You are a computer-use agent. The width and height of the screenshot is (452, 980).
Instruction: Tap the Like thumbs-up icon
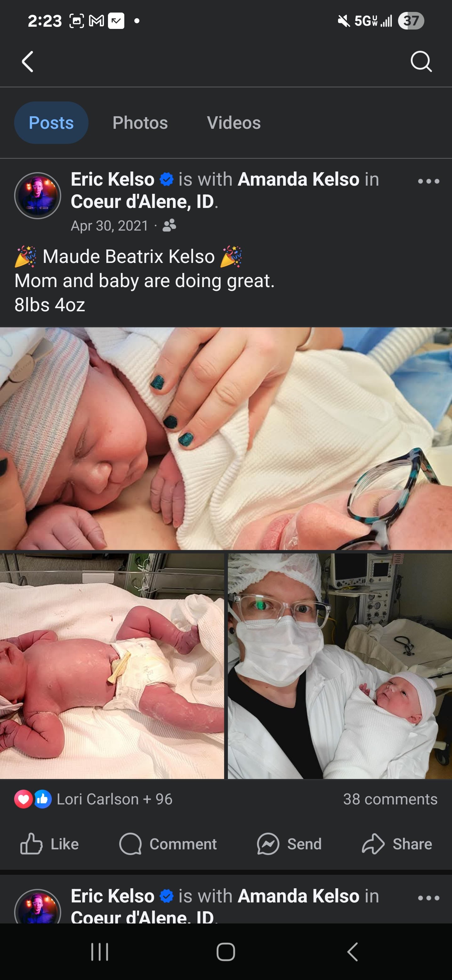31,844
